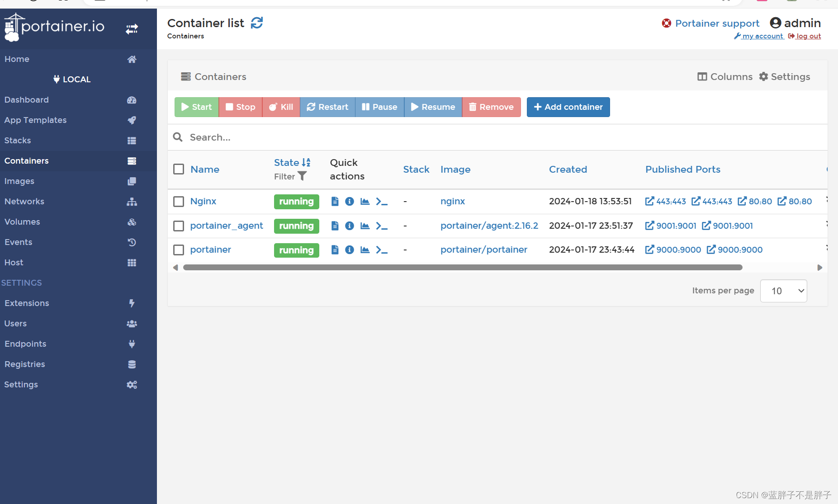Focus the container Search field
The width and height of the screenshot is (838, 504).
497,137
